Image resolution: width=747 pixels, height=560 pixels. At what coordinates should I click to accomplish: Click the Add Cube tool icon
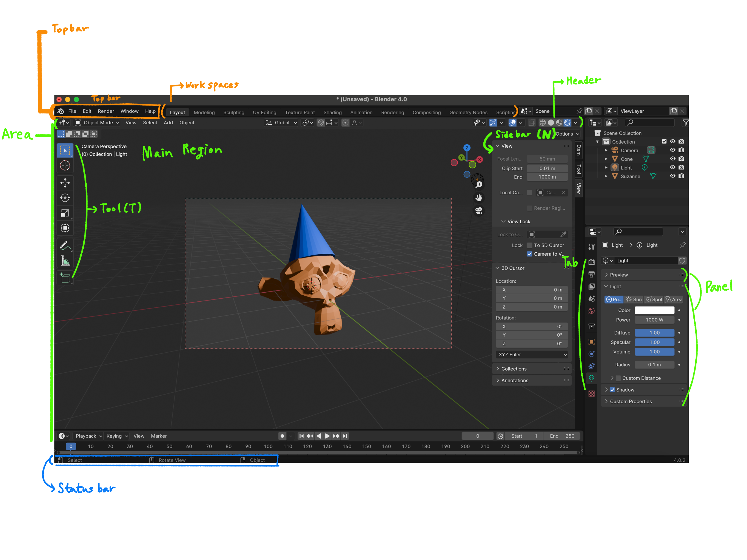point(65,278)
